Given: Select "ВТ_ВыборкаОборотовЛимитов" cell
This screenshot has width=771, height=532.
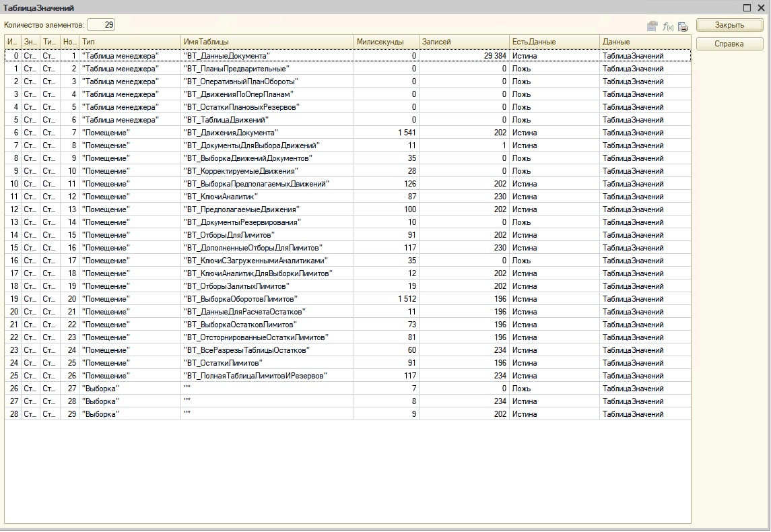Looking at the screenshot, I should pyautogui.click(x=267, y=299).
